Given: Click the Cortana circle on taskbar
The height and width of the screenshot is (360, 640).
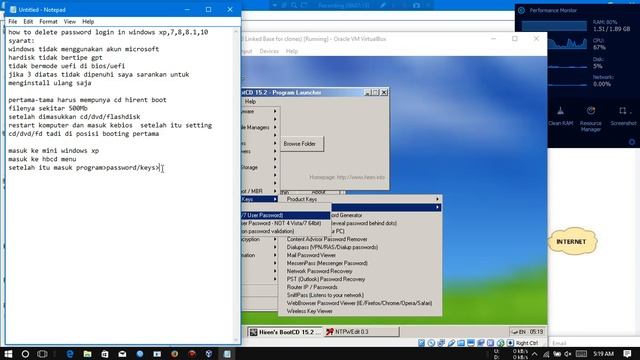Looking at the screenshot, I should coord(25,354).
